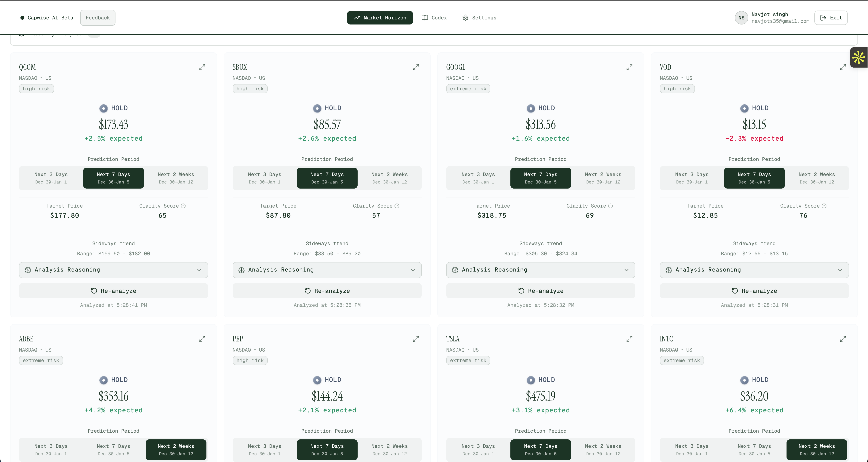Viewport: 868px width, 462px height.
Task: Click Re-analyze on SBUX card
Action: [x=327, y=291]
